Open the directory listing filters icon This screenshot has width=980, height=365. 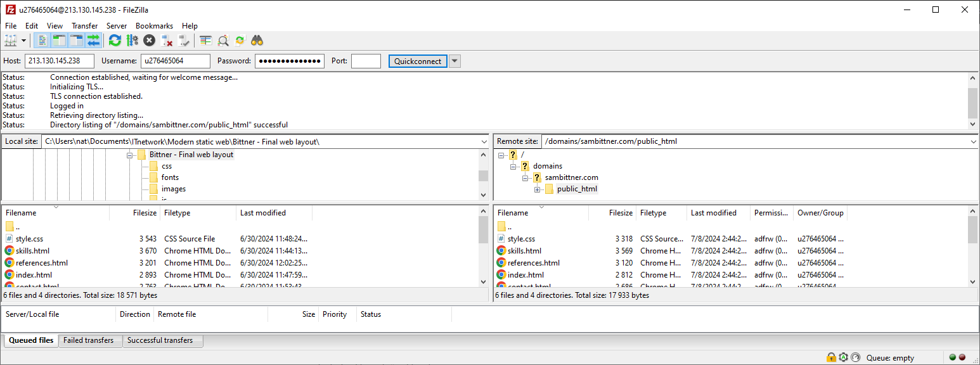coord(205,41)
